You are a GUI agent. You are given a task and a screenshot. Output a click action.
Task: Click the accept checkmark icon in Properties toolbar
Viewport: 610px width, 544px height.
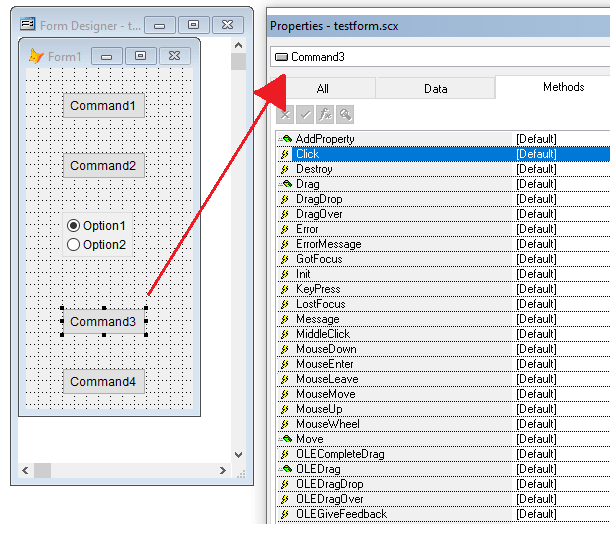(305, 115)
